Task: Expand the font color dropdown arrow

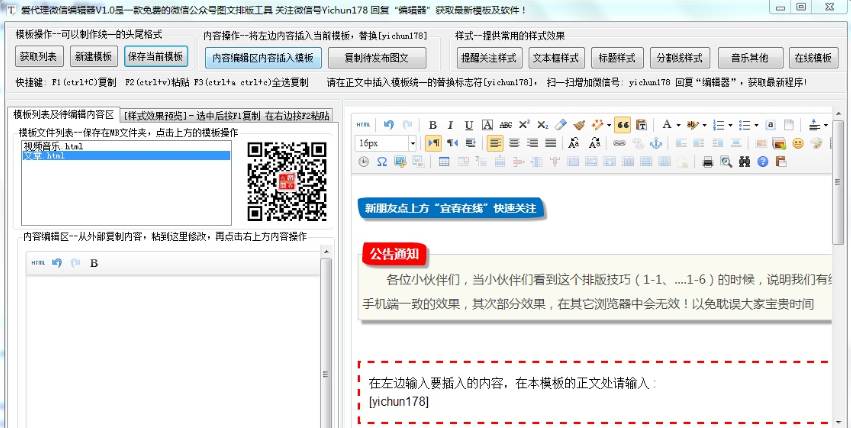Action: pos(679,125)
